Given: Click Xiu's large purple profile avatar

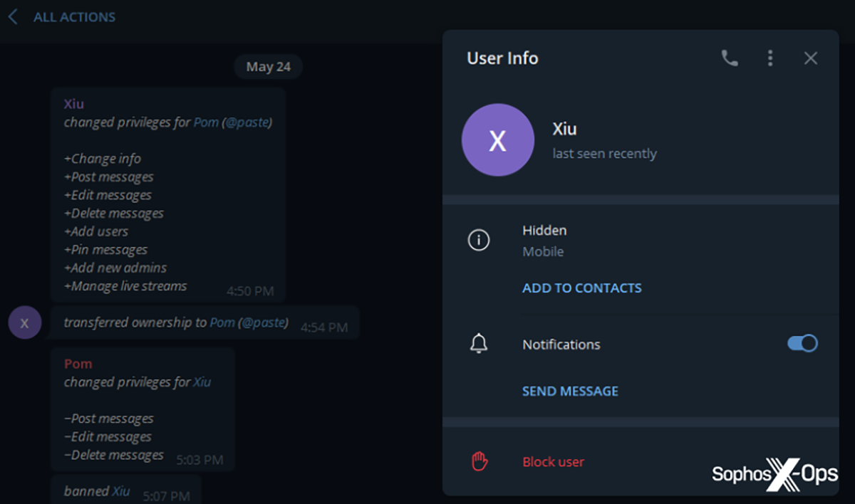Looking at the screenshot, I should (497, 140).
